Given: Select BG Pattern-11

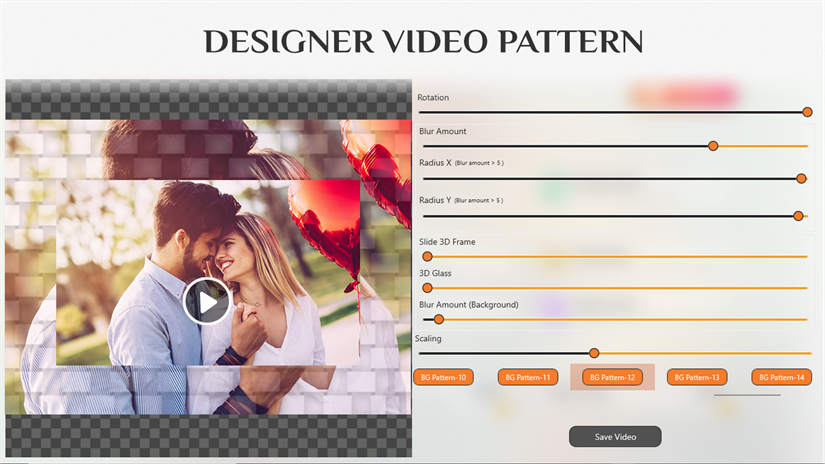Looking at the screenshot, I should pyautogui.click(x=528, y=377).
